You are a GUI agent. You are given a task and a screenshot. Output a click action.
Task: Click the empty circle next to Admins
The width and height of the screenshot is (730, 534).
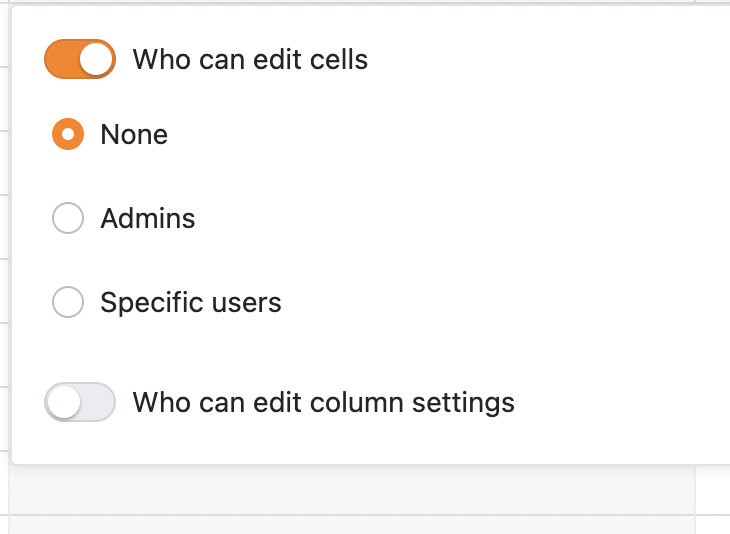pyautogui.click(x=68, y=218)
